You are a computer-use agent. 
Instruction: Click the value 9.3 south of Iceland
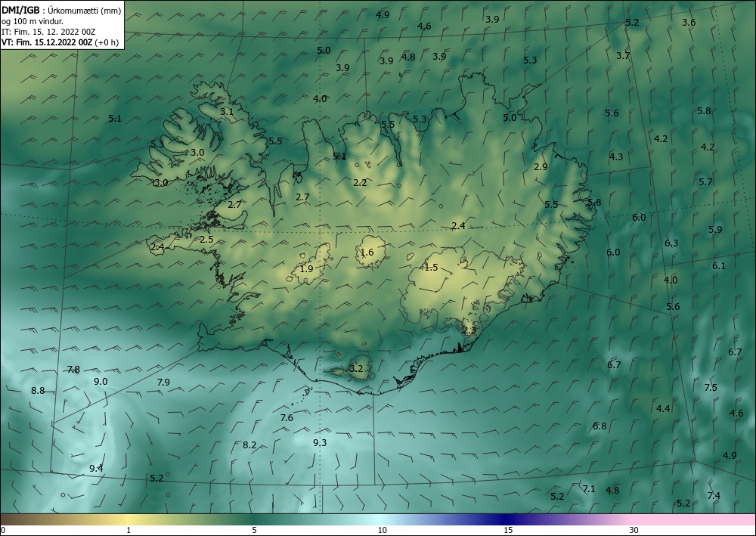coord(320,442)
